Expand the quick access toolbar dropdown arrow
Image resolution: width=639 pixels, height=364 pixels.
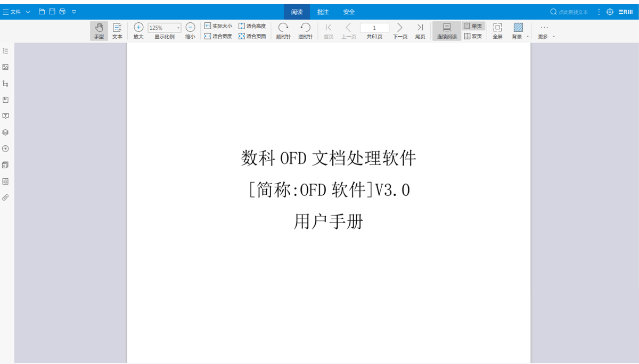click(74, 12)
